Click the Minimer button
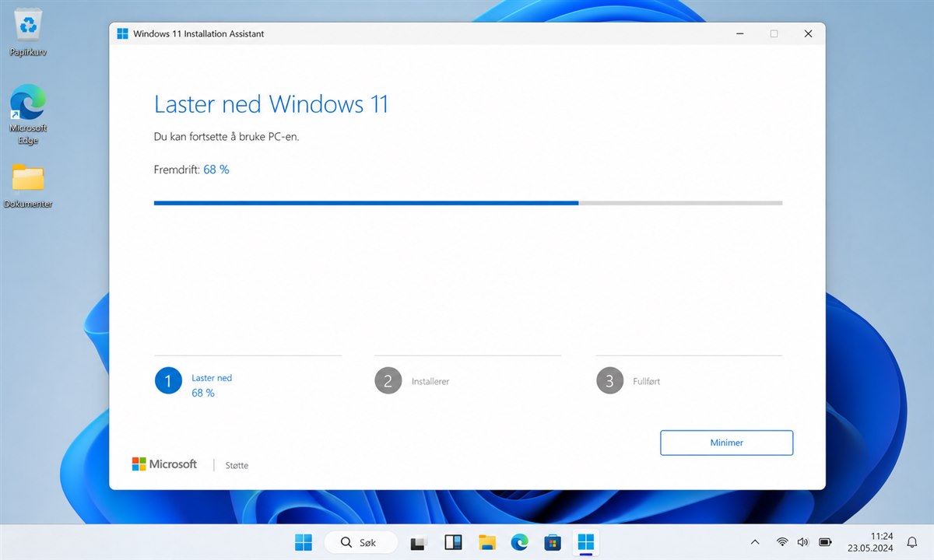Viewport: 934px width, 560px height. [x=726, y=443]
